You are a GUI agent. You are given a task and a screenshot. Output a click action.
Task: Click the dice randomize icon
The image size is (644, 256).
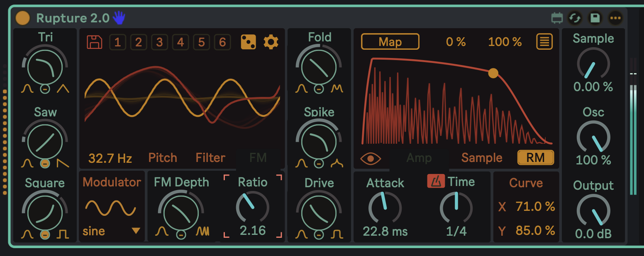pos(249,42)
